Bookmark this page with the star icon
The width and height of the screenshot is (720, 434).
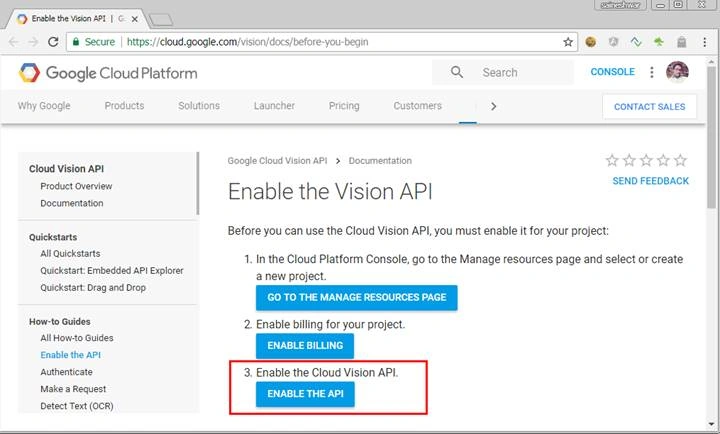(568, 42)
